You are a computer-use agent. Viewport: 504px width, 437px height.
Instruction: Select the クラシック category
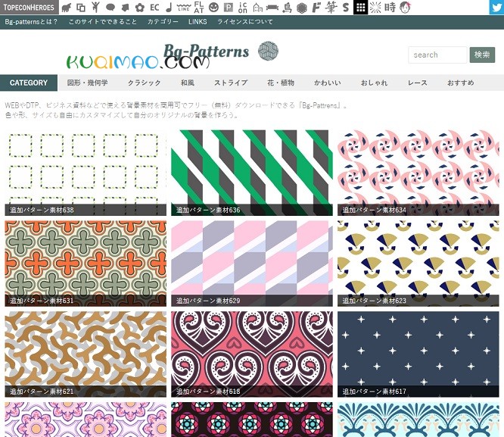pos(145,83)
